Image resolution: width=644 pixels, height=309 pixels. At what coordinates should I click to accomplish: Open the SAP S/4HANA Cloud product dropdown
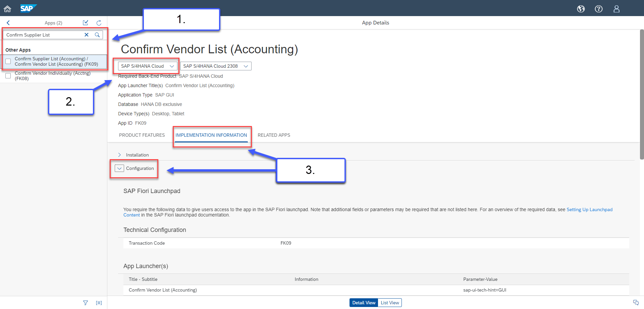[x=148, y=66]
